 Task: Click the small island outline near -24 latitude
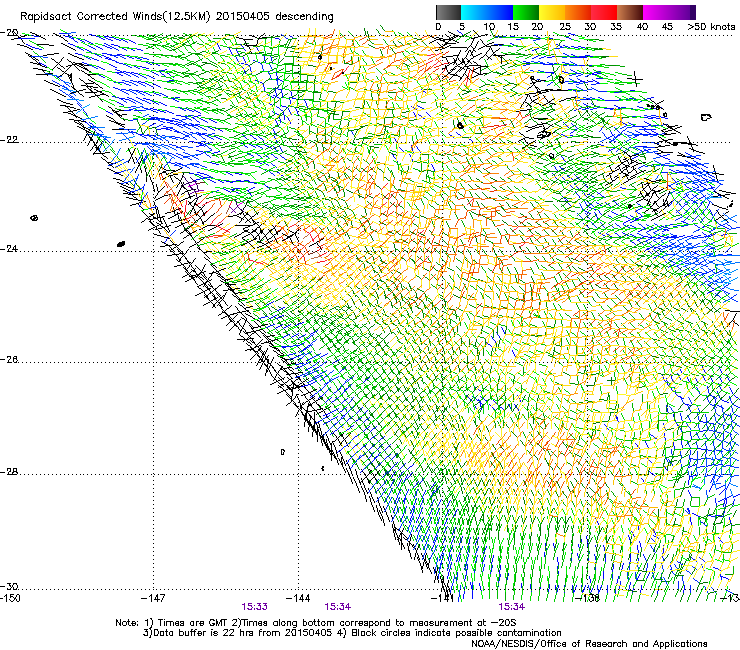coord(121,244)
